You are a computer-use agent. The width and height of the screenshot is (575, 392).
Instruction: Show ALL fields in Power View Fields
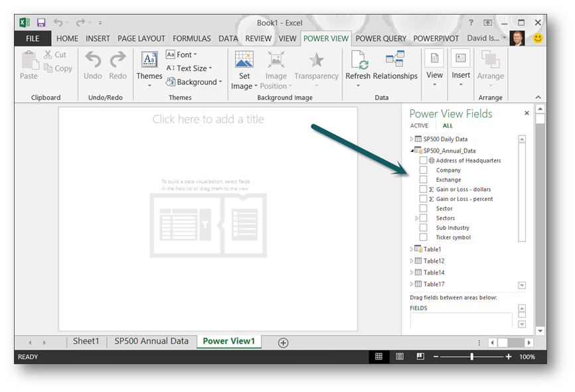(448, 125)
